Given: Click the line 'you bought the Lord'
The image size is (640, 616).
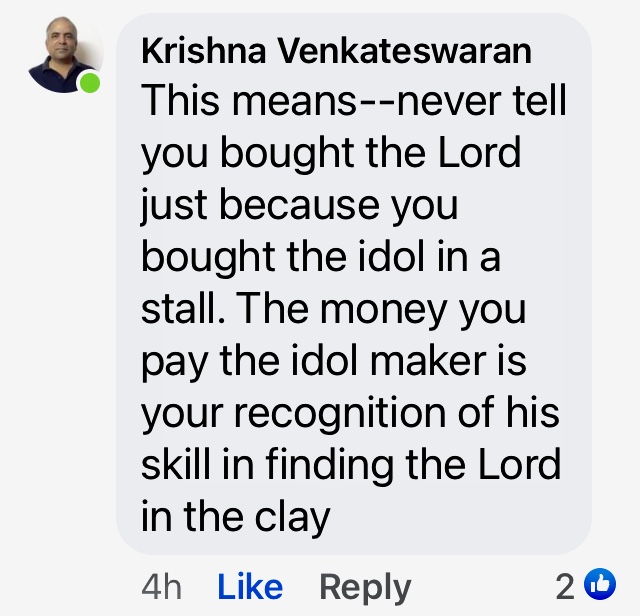Looking at the screenshot, I should coord(331,153).
